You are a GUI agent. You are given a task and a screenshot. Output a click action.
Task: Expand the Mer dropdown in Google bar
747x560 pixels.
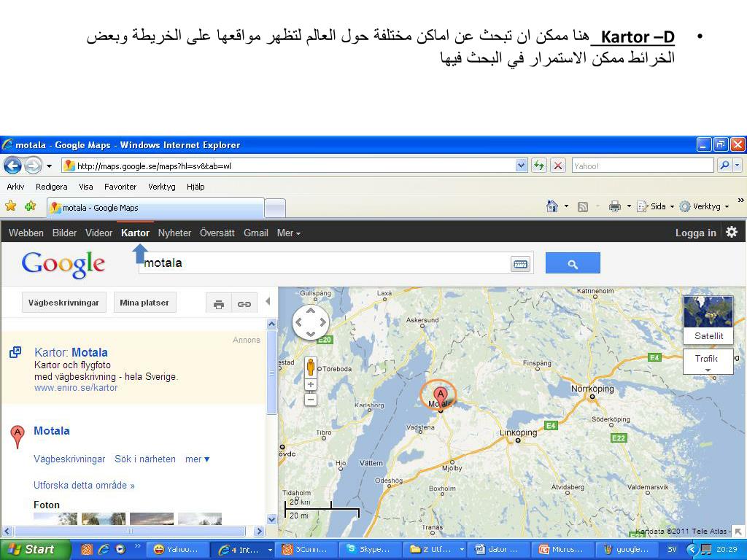point(289,233)
